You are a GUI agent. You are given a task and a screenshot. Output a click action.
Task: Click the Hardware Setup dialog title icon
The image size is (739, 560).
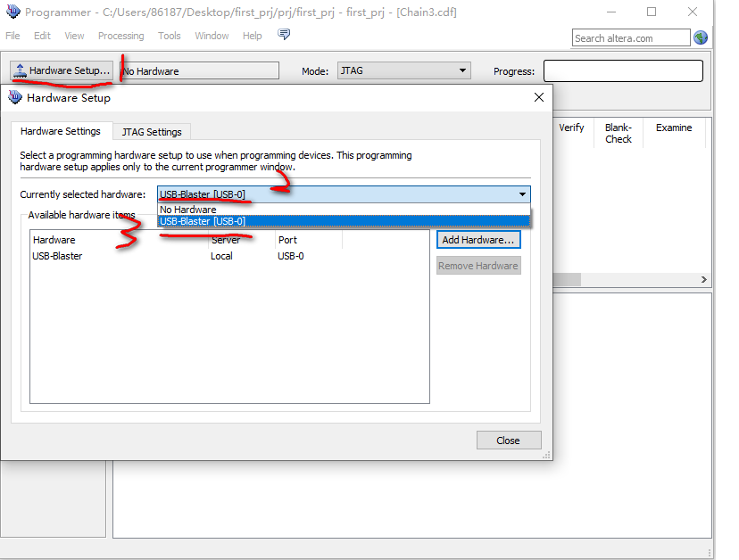coord(15,97)
